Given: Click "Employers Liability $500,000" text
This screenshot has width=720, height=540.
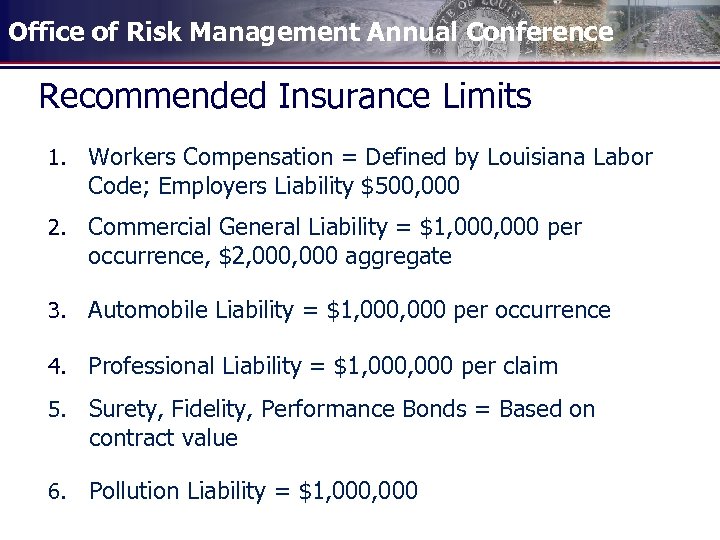Looking at the screenshot, I should coord(274,186).
